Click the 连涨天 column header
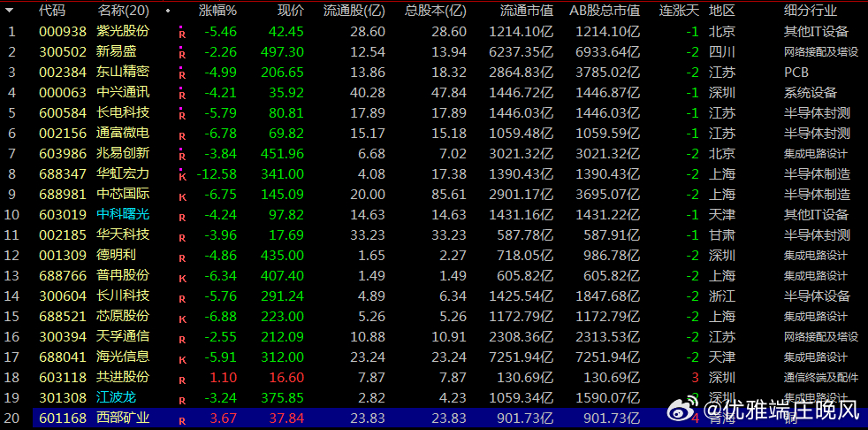Screen dimensions: 868x430 coord(679,10)
